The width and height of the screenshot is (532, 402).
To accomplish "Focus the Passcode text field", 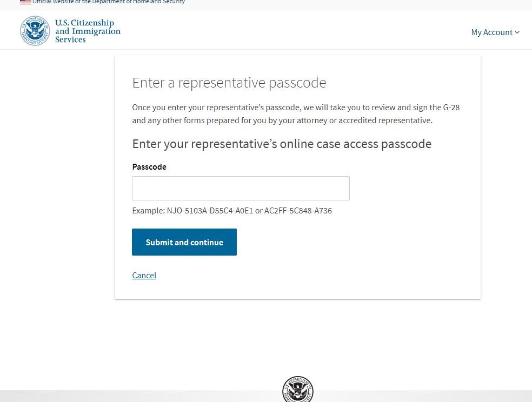I will tap(241, 188).
